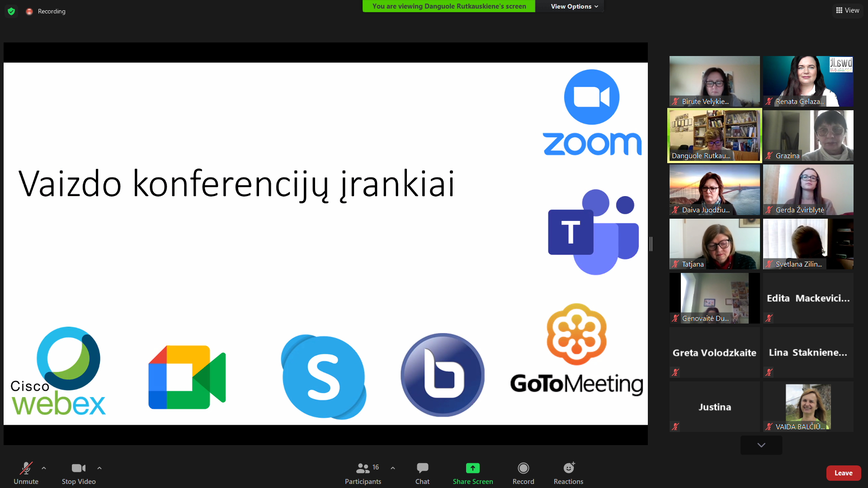Click the participant count 16
The height and width of the screenshot is (488, 868).
[376, 467]
